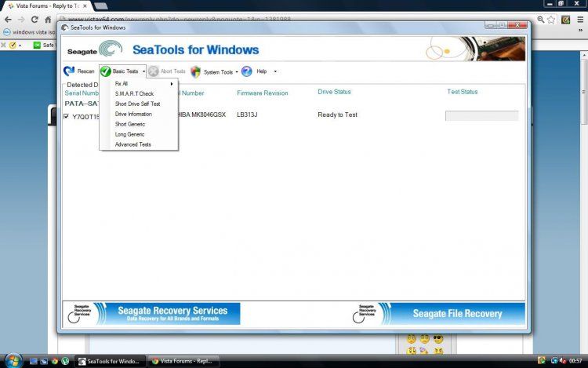Click the Seagate swirl logo
Viewport: 588px width, 368px height.
pos(111,49)
